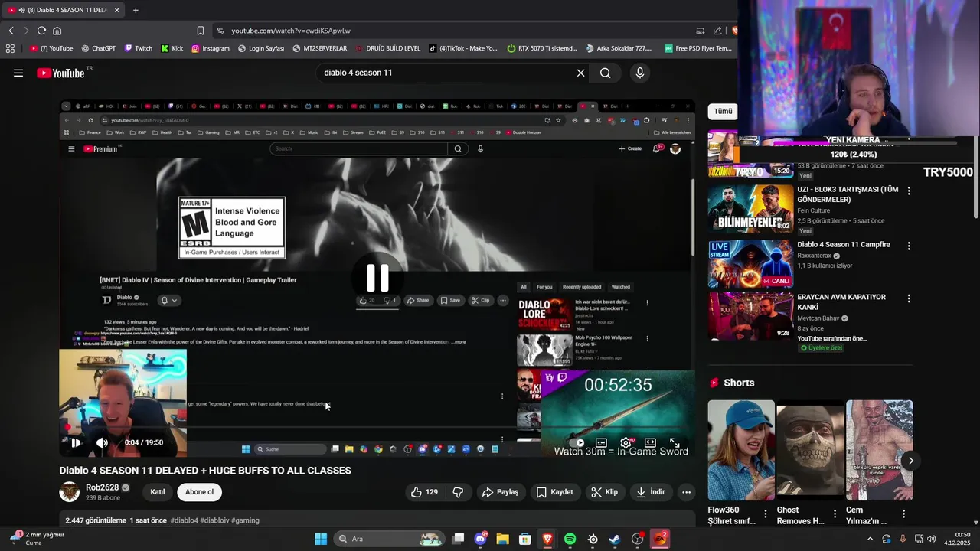
Task: Go to browser home page
Action: [57, 31]
